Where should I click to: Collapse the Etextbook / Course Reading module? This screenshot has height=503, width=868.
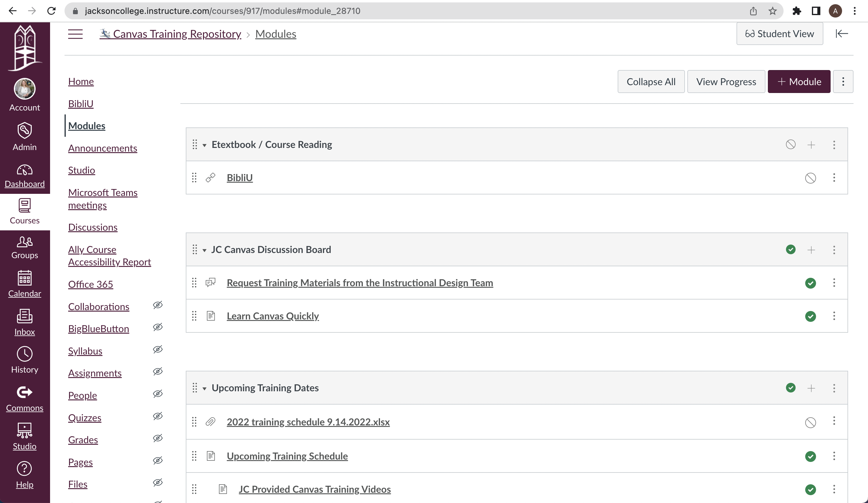[204, 145]
